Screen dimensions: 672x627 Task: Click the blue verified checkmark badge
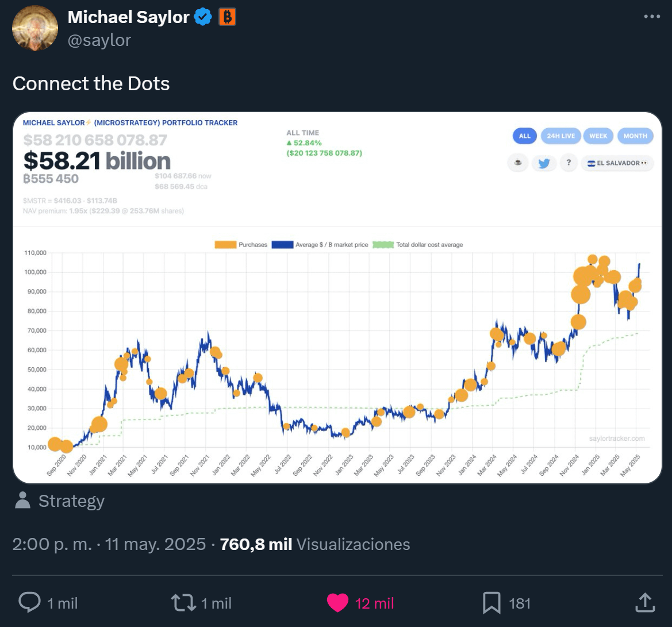203,17
